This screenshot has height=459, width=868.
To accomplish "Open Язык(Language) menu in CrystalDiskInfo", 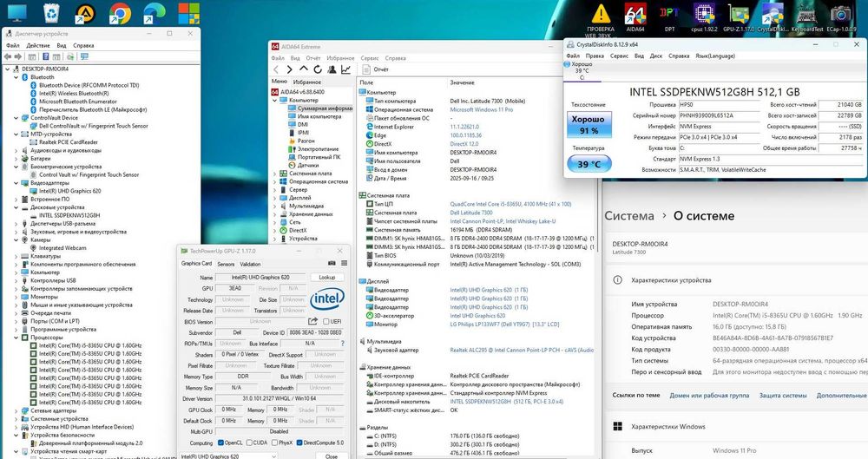I will click(715, 56).
